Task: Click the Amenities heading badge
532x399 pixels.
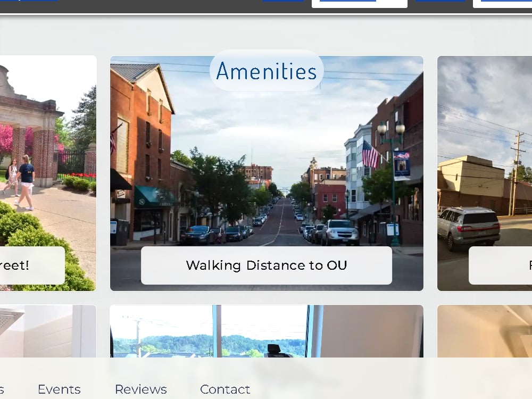Action: click(267, 70)
